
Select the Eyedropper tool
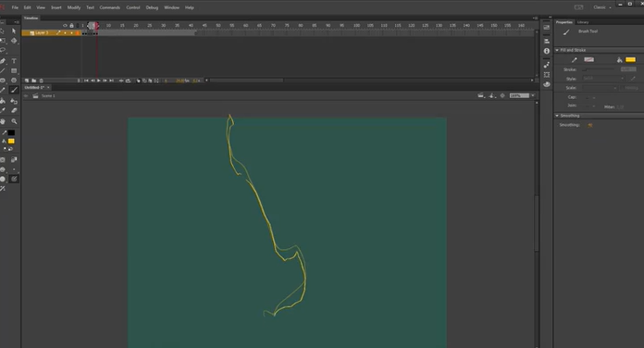point(3,110)
